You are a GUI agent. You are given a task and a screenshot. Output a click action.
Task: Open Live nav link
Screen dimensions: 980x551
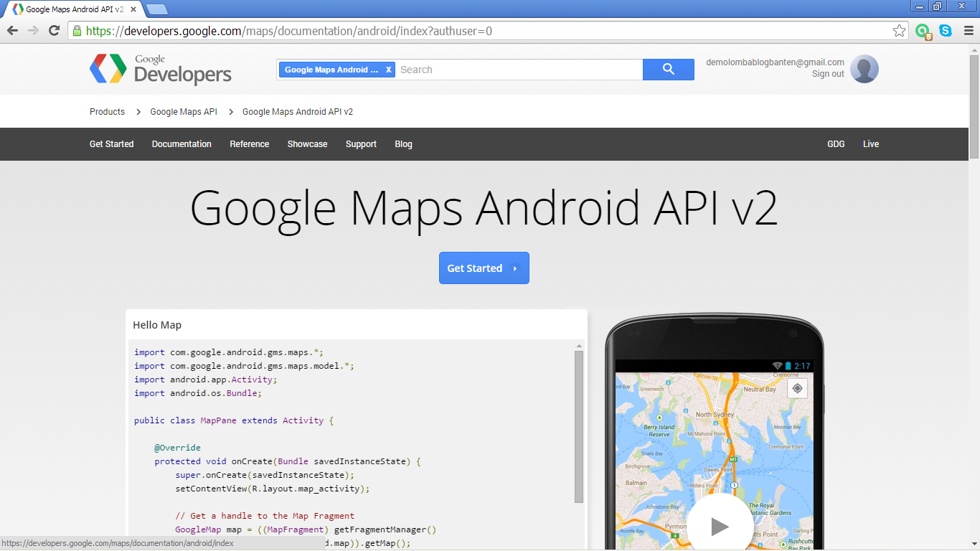tap(871, 144)
